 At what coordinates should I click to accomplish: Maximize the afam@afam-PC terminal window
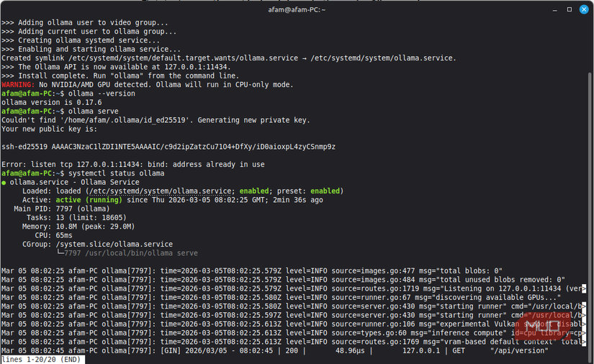coord(569,9)
